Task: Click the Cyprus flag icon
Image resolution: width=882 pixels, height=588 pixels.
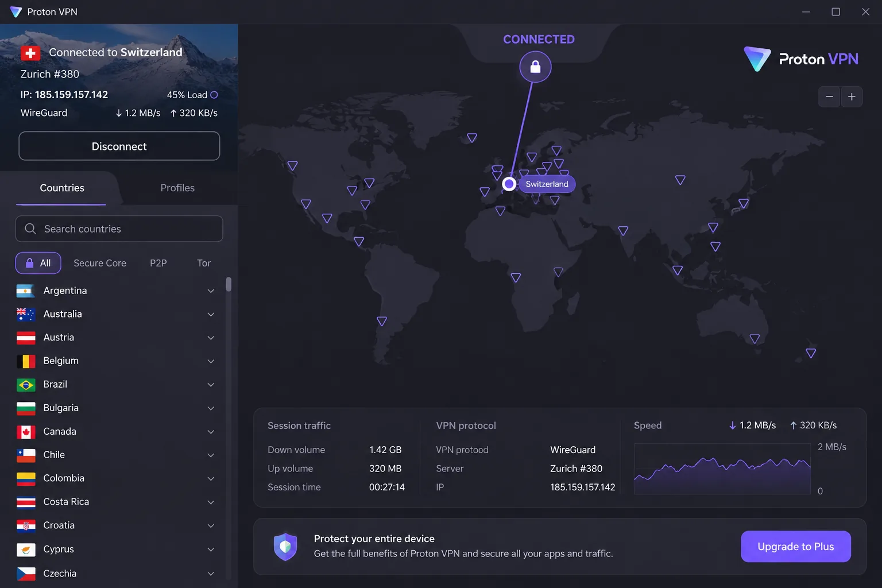Action: tap(26, 550)
